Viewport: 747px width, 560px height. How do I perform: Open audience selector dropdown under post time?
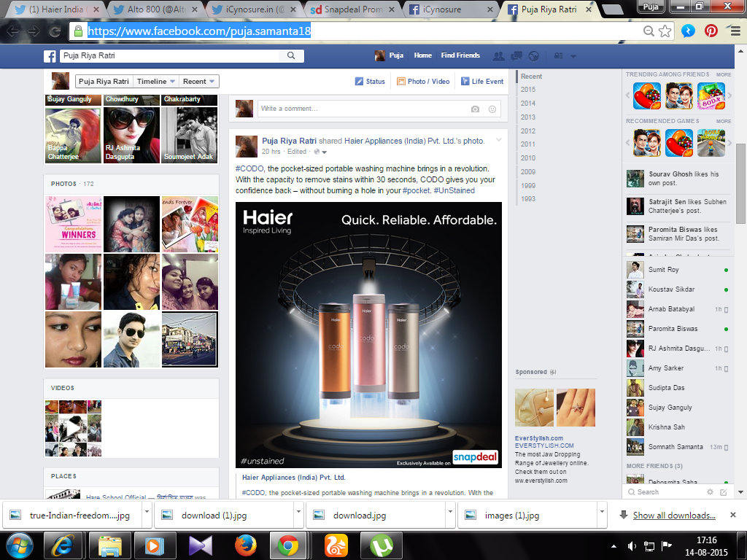click(320, 152)
